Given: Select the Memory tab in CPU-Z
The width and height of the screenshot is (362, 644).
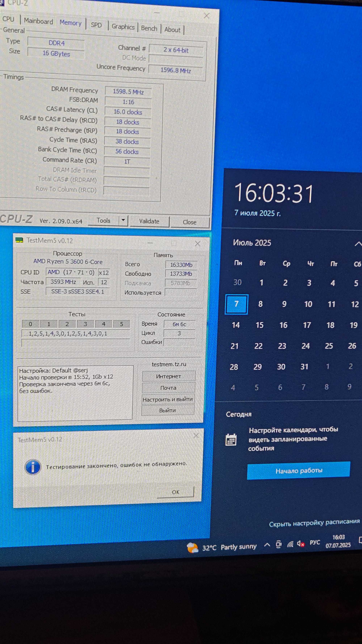Looking at the screenshot, I should [70, 23].
